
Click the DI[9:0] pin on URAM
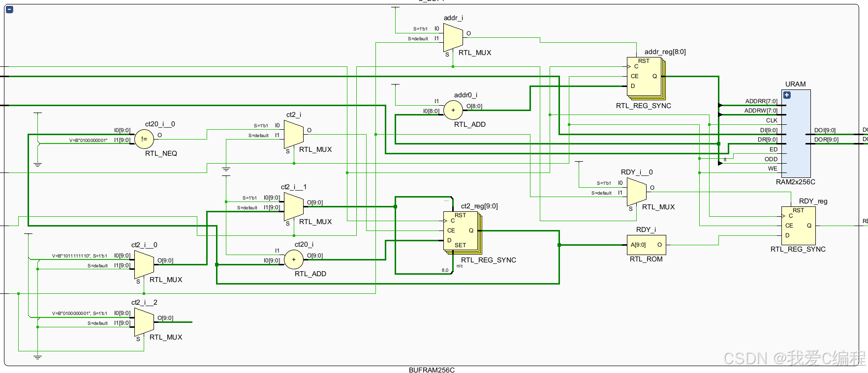pyautogui.click(x=769, y=130)
